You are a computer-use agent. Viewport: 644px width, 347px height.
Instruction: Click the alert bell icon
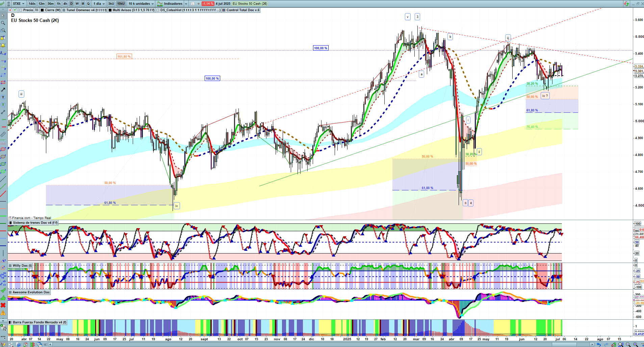point(3,45)
